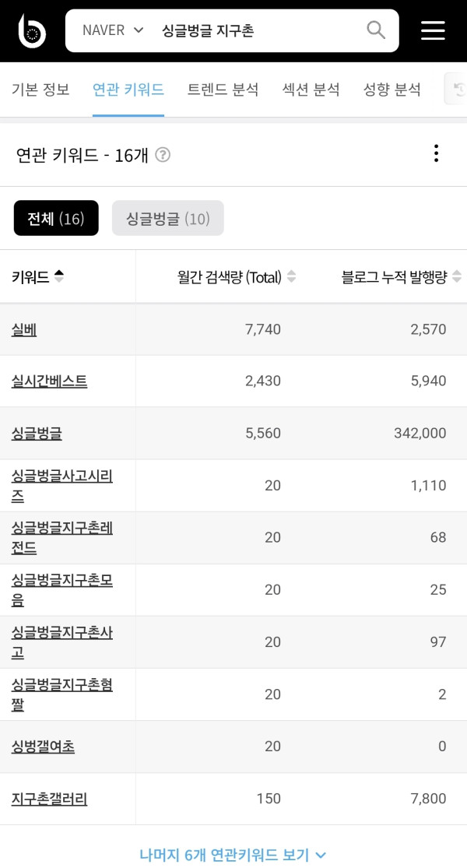
Task: Open the hamburger menu
Action: pos(433,30)
